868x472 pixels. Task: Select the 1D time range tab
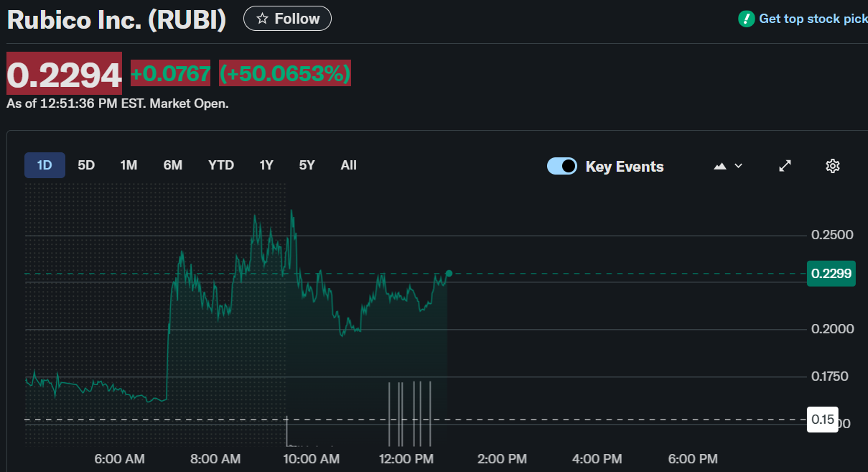pyautogui.click(x=45, y=165)
